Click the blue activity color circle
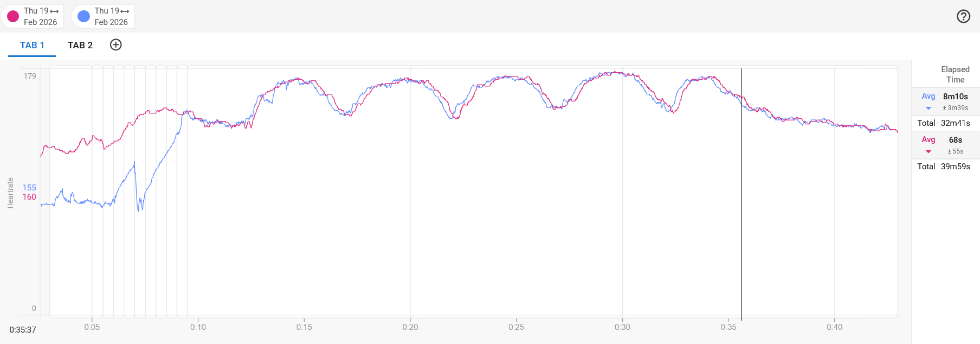980x344 pixels. [x=83, y=16]
